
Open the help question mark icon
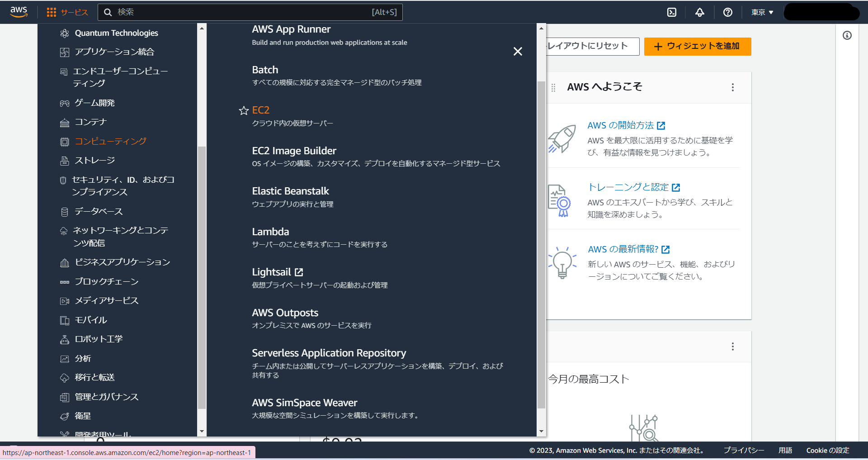click(728, 12)
